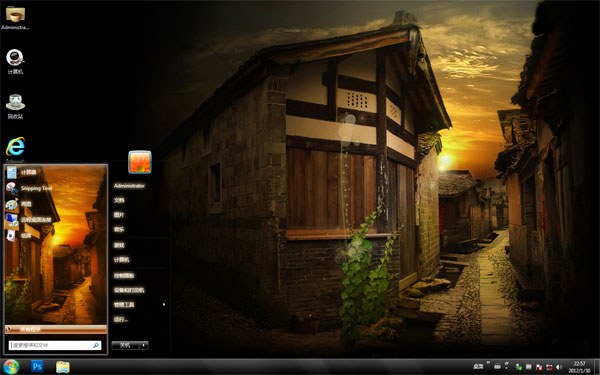Open the 计算机 desktop icon

pos(15,61)
